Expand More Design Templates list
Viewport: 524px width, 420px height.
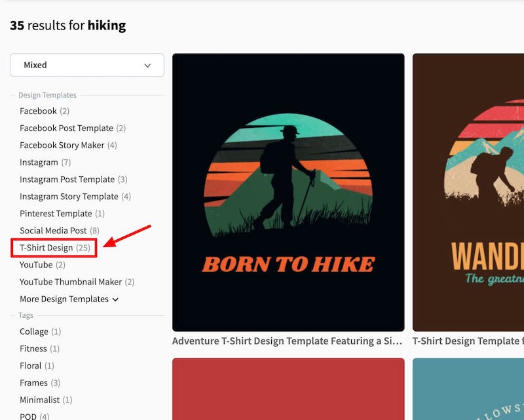pyautogui.click(x=69, y=299)
